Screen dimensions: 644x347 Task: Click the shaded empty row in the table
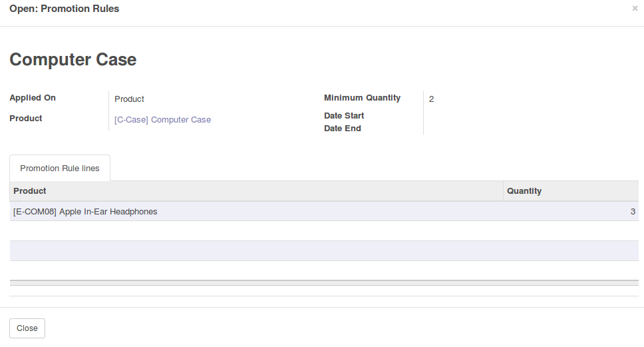(324, 251)
